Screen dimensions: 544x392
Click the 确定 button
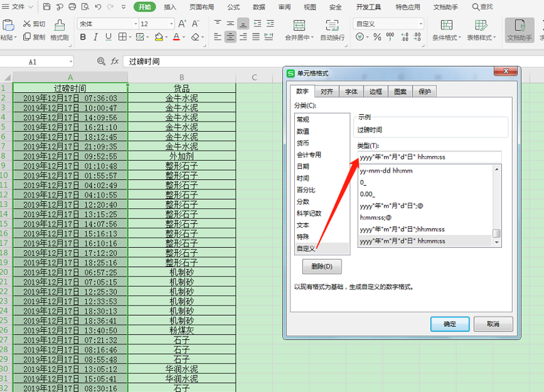point(450,324)
